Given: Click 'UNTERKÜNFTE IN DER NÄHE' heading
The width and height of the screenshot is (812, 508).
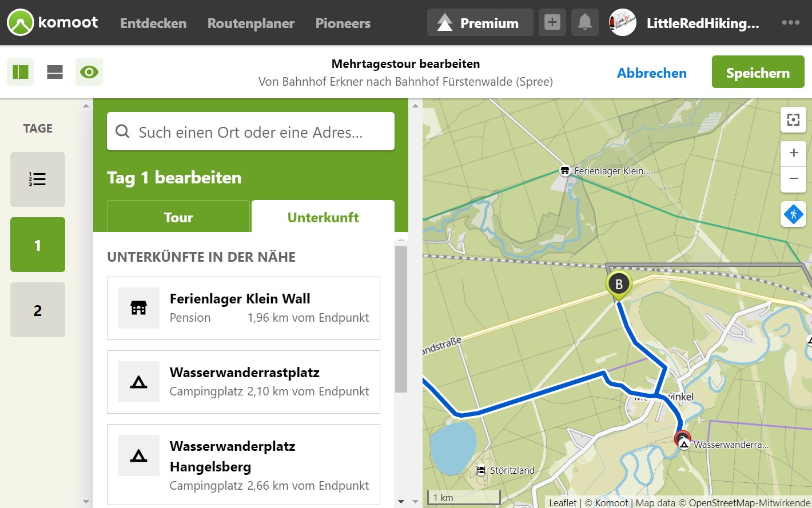Looking at the screenshot, I should point(201,257).
